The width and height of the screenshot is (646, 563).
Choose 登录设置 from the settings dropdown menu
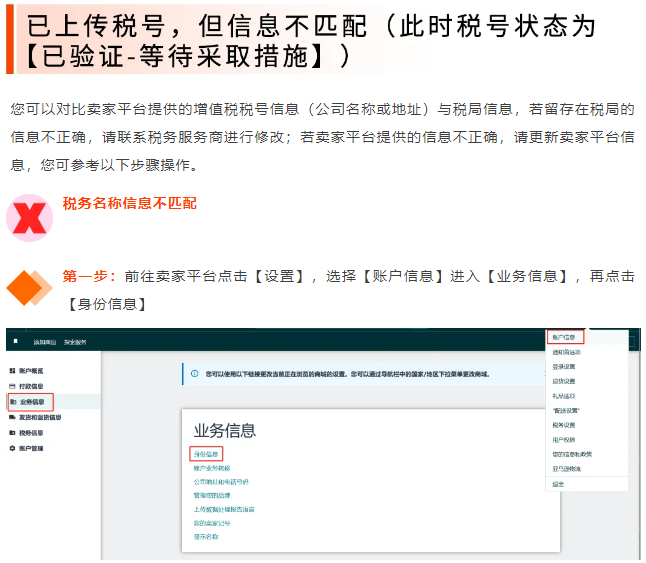pos(564,367)
